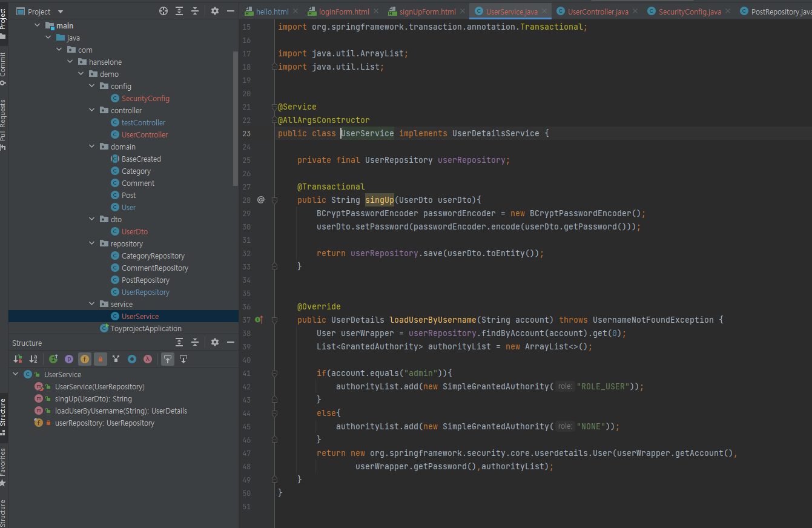
Task: Collapse UserService node in Structure tree
Action: (16, 374)
